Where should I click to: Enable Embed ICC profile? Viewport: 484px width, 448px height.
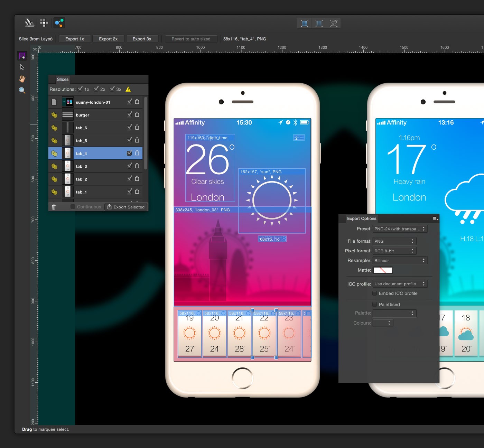pyautogui.click(x=374, y=293)
